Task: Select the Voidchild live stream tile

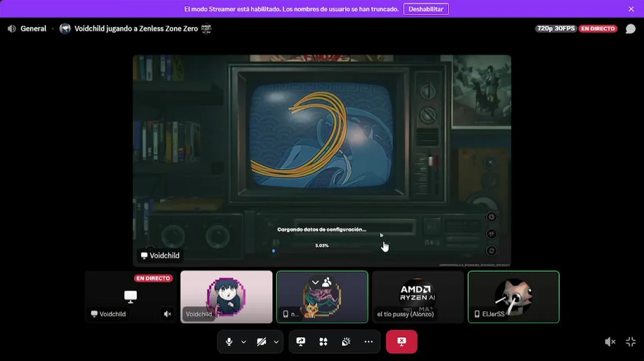Action: click(x=131, y=297)
